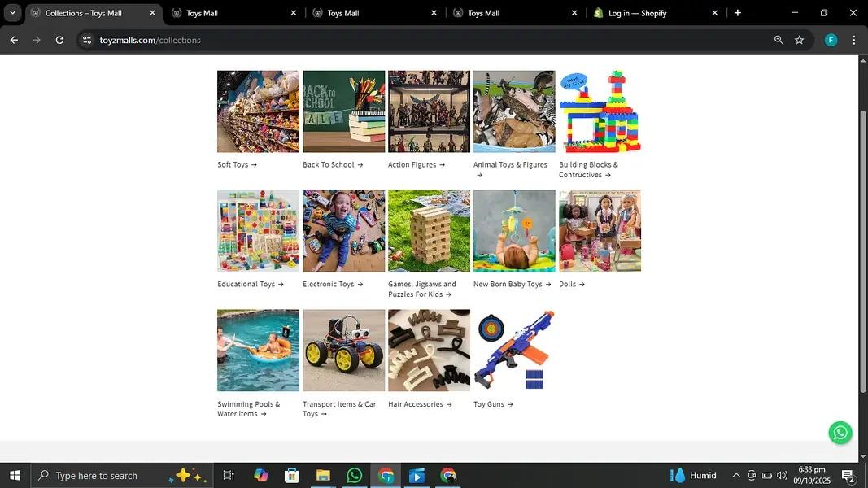Expand the tab search dropdown arrow

12,13
